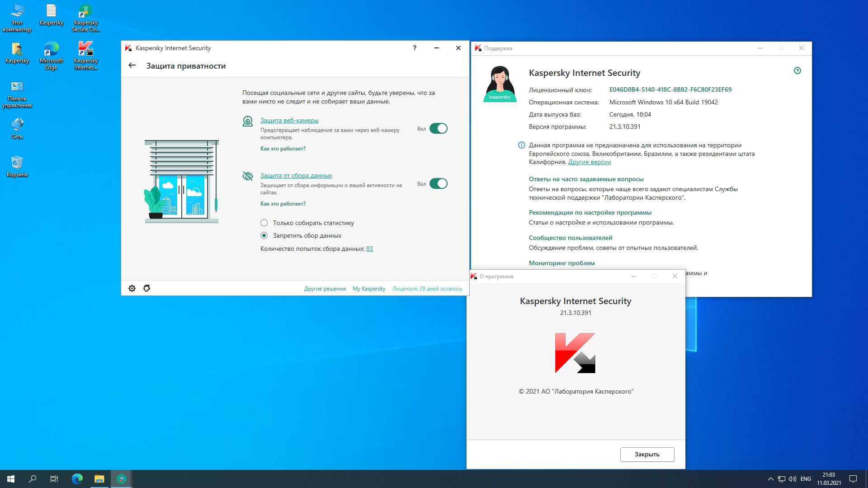Image resolution: width=868 pixels, height=488 pixels.
Task: Select the Kaspersky user folder desktop icon
Action: click(x=17, y=53)
